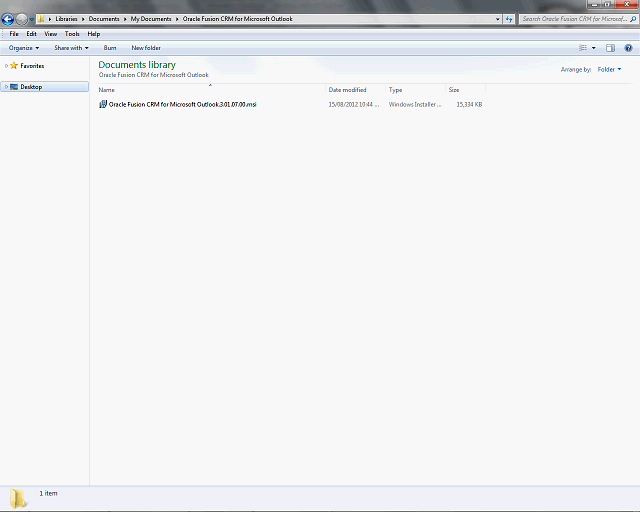
Task: Click the Forward navigation arrow
Action: 21,19
